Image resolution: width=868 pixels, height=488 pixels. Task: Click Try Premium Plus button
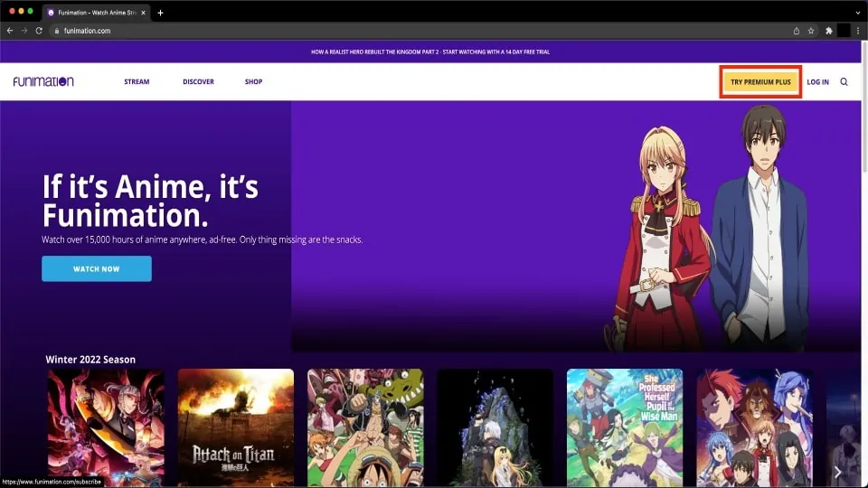coord(760,82)
